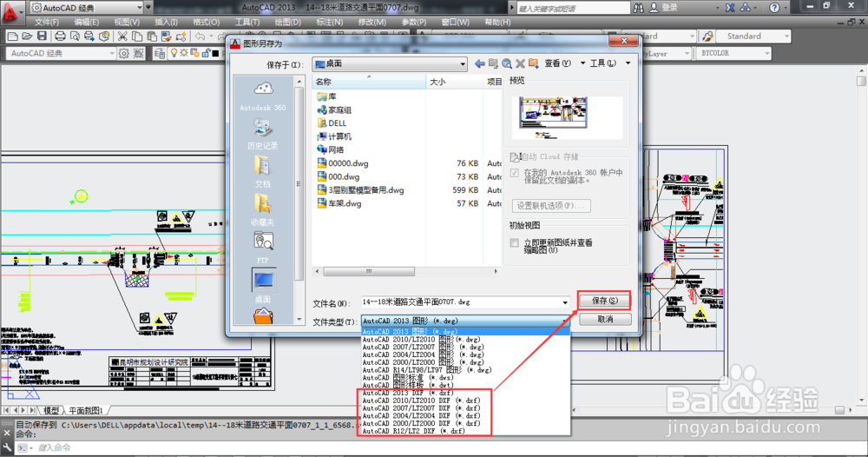868x457 pixels.
Task: Click the Cut scissors toolbar icon
Action: [x=122, y=36]
